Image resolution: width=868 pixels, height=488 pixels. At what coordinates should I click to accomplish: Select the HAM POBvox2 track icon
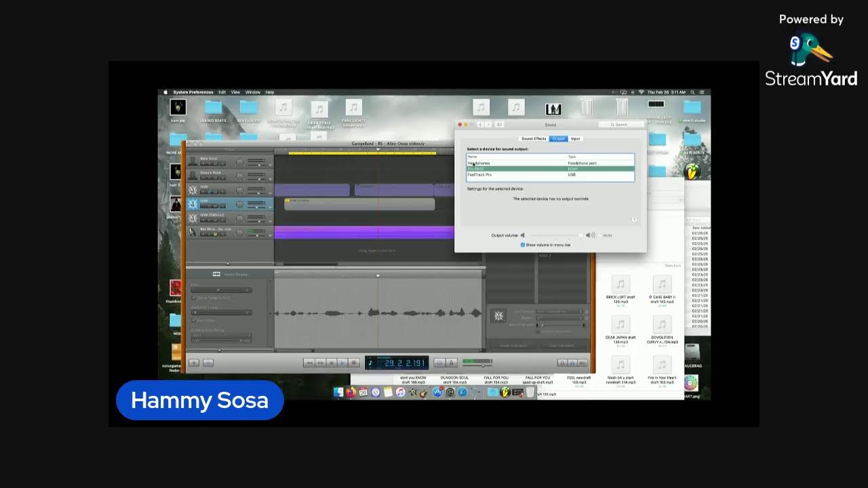[x=193, y=218]
